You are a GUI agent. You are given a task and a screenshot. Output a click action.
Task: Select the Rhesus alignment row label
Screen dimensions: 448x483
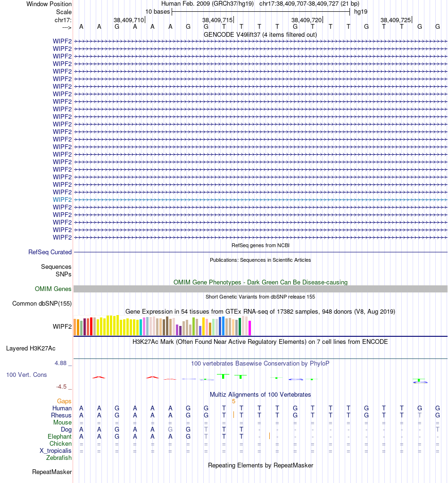(x=61, y=415)
